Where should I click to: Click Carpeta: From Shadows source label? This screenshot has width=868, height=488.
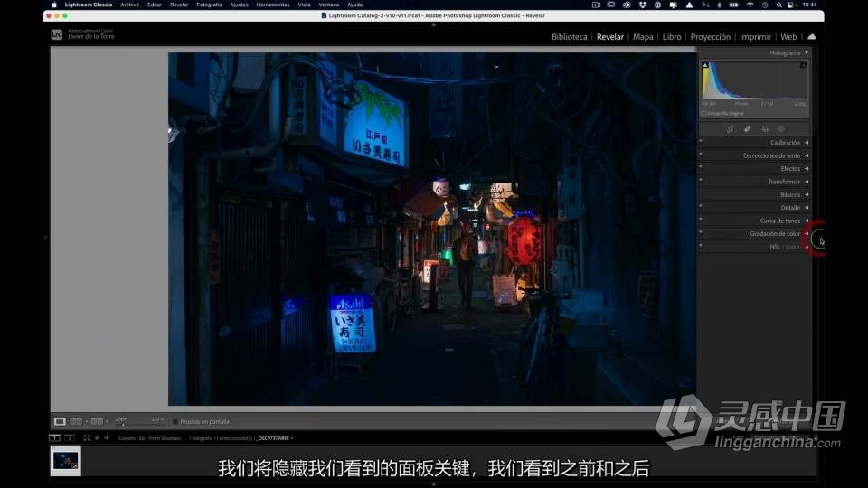click(149, 438)
